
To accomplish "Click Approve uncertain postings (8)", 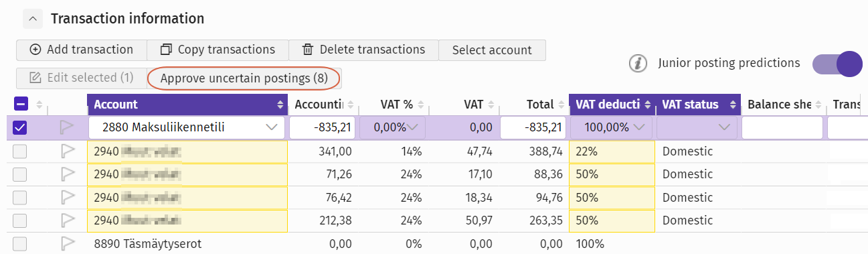I will (x=244, y=78).
